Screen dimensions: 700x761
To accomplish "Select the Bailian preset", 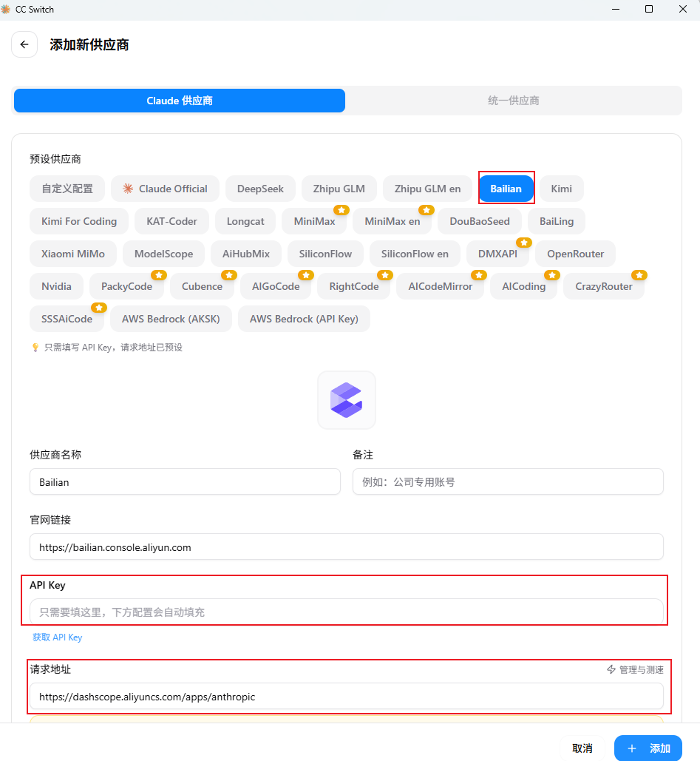I will pos(506,189).
